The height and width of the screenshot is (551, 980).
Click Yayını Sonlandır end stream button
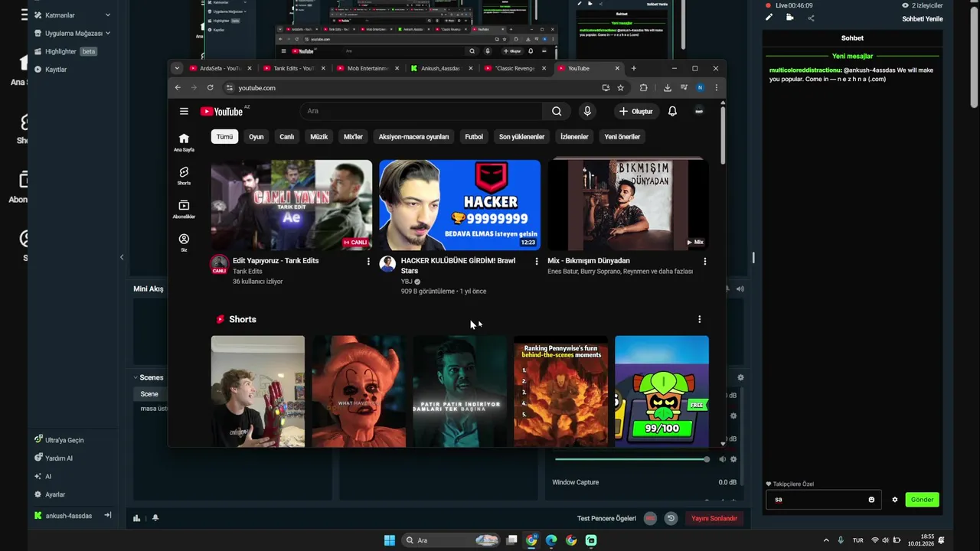(x=714, y=518)
